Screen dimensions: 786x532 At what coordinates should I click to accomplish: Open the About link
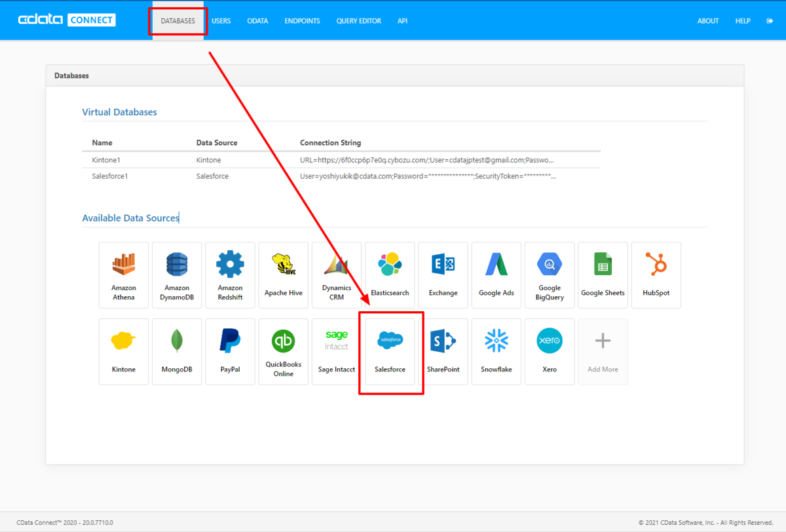click(x=708, y=21)
